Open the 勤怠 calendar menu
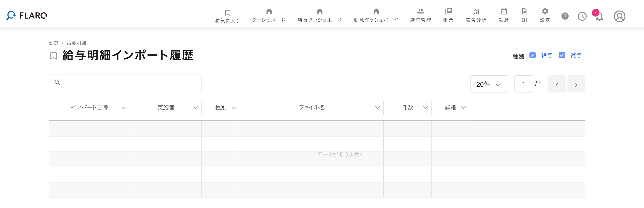The image size is (644, 208). [504, 16]
